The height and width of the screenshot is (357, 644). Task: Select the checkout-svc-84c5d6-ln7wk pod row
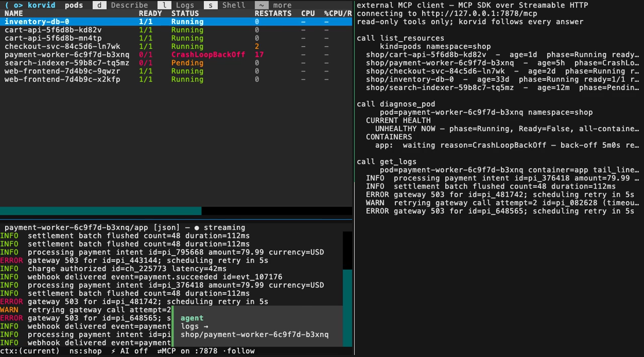(x=176, y=46)
